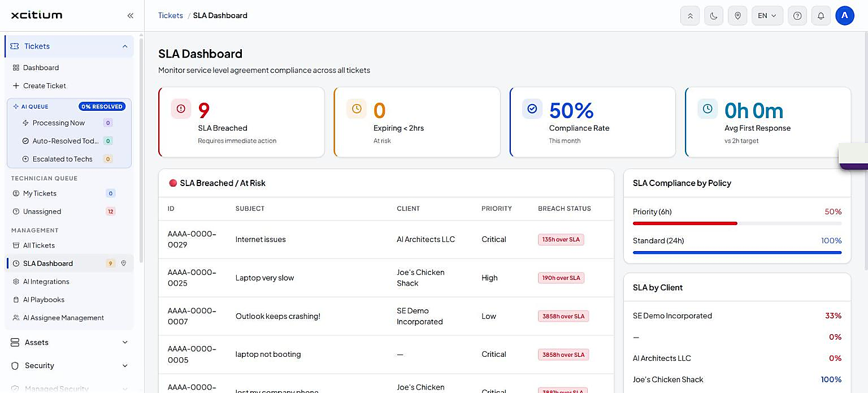Click the Security shield icon

(15, 366)
